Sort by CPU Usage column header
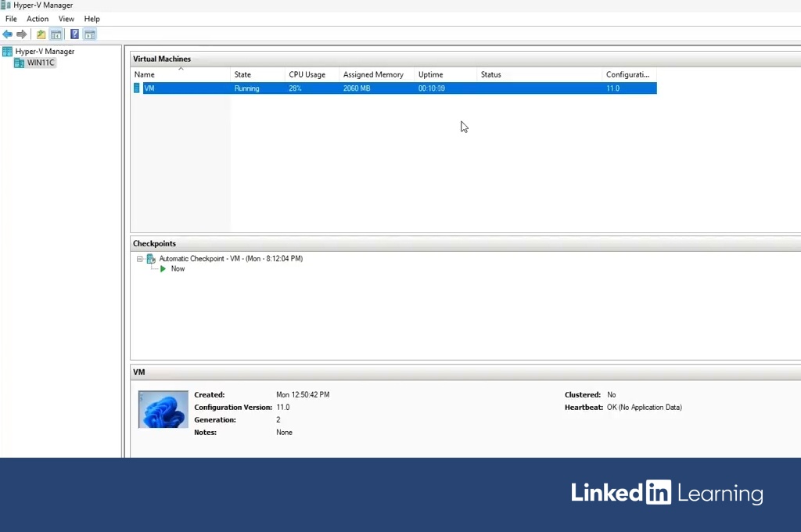Image resolution: width=801 pixels, height=532 pixels. 307,75
